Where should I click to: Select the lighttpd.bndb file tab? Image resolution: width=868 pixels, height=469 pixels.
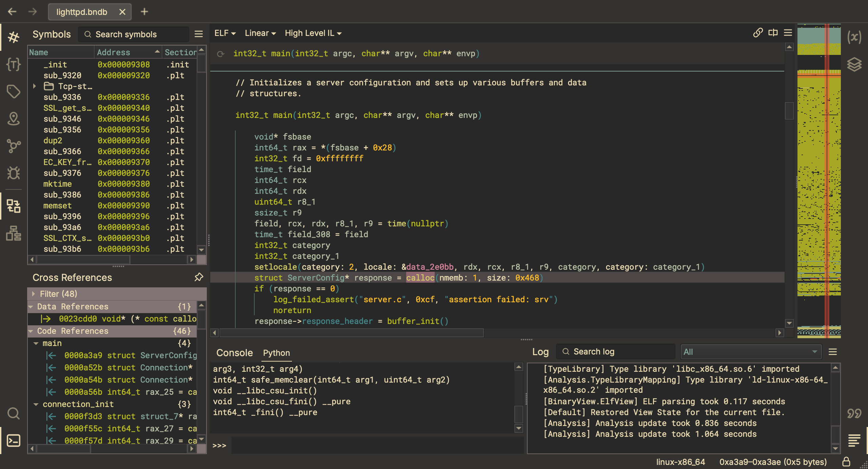point(82,12)
